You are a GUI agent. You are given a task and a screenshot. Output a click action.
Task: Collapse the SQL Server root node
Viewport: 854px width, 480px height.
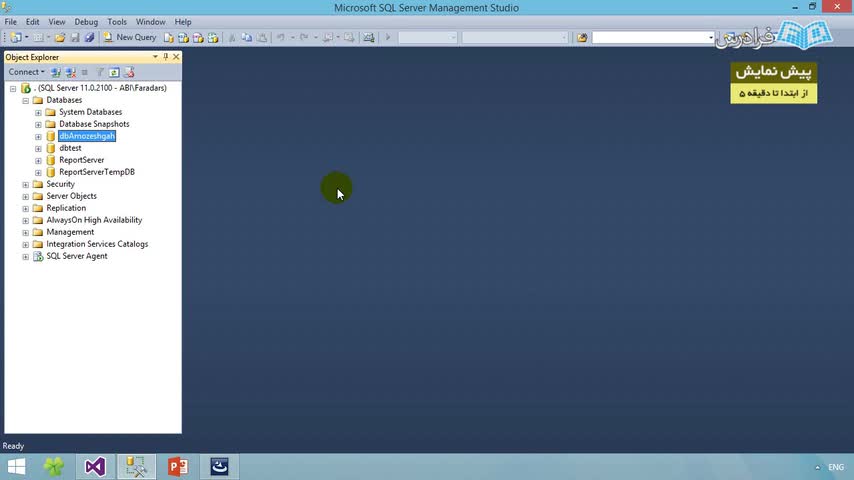(x=13, y=88)
